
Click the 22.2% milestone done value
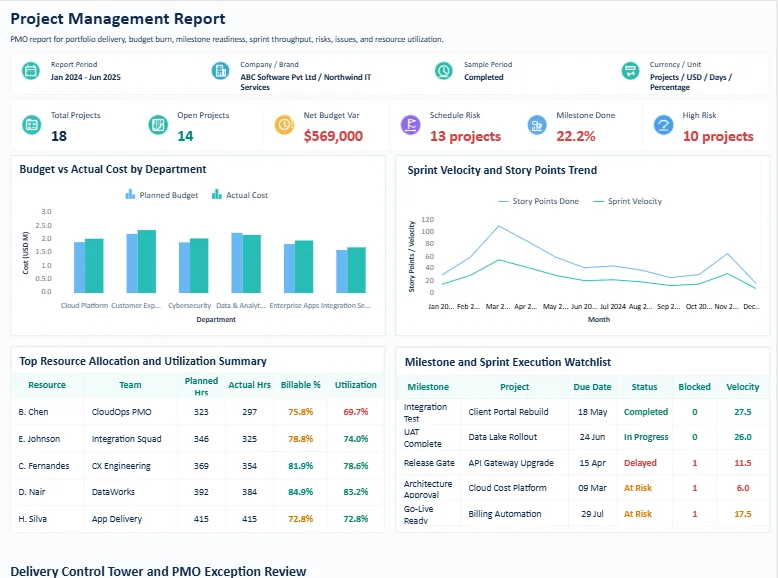pos(576,136)
